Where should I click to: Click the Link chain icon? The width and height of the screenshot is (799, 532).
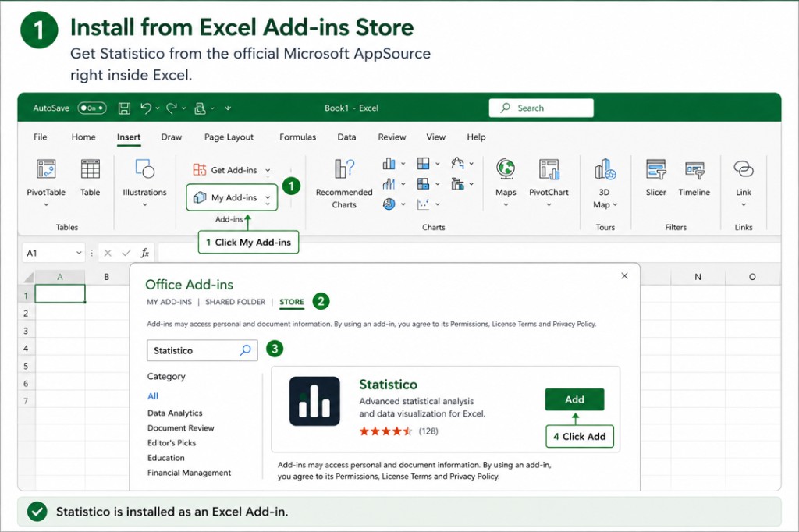tap(744, 168)
